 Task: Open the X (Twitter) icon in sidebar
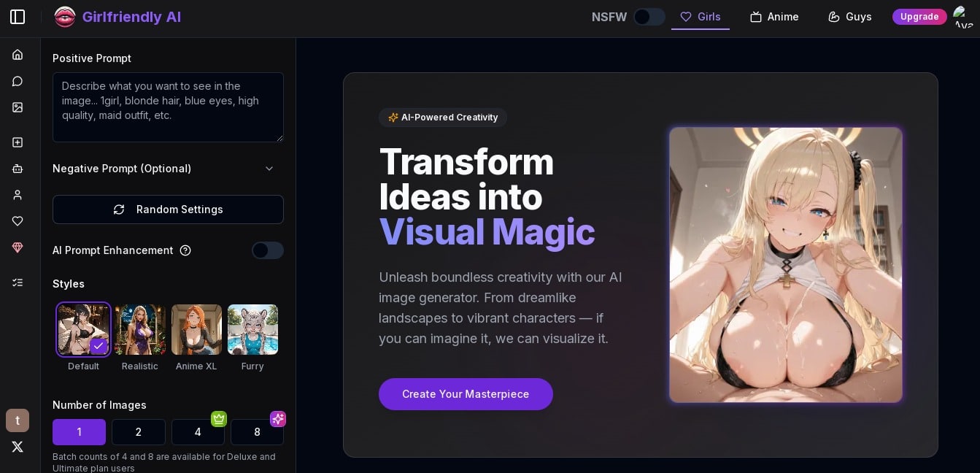[18, 447]
